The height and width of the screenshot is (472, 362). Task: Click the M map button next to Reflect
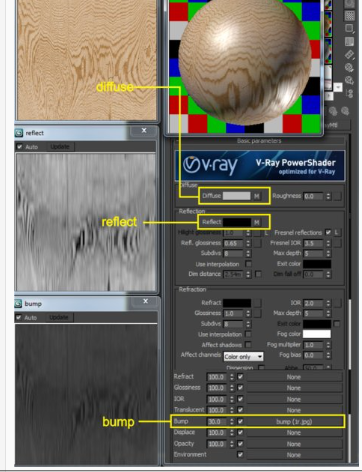256,222
